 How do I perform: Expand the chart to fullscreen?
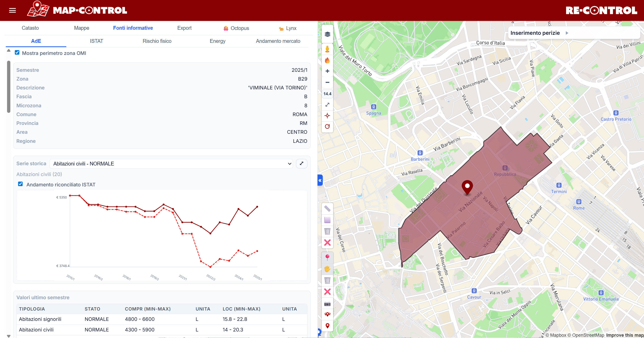tap(301, 164)
